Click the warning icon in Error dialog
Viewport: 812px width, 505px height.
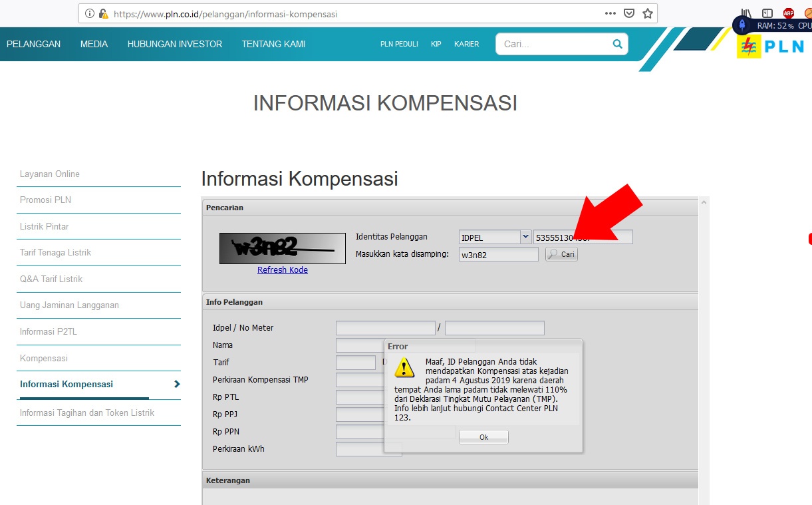tap(404, 367)
